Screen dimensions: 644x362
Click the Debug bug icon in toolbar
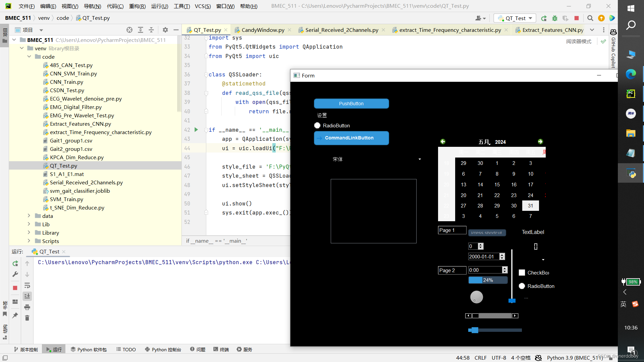click(555, 18)
